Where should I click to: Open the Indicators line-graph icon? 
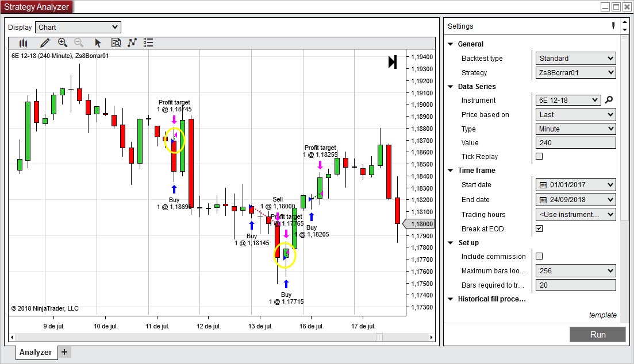point(132,43)
